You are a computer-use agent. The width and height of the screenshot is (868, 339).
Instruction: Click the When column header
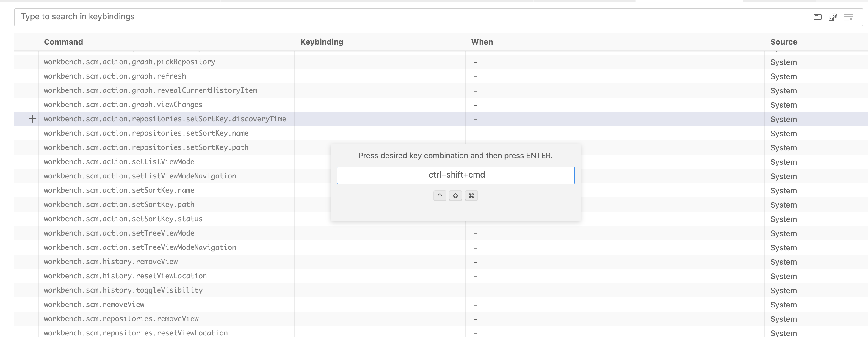click(482, 42)
